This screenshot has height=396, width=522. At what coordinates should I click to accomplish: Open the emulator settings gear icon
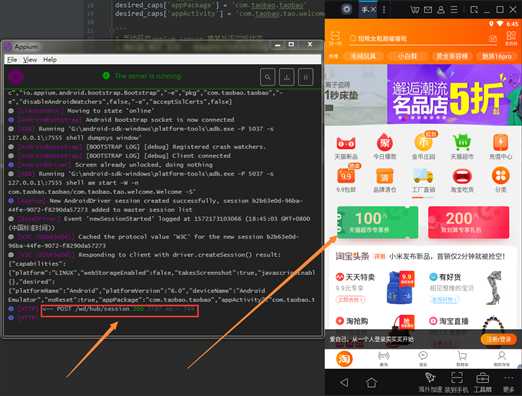[x=347, y=9]
